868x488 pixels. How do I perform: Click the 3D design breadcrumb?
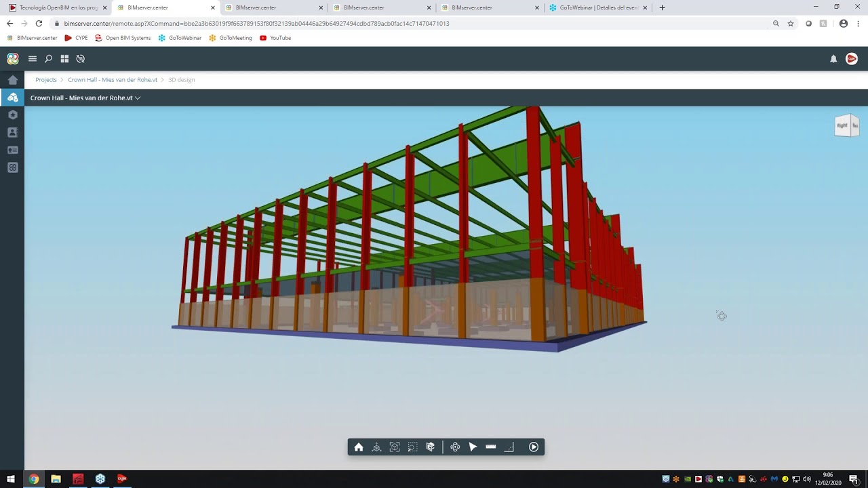pos(182,80)
